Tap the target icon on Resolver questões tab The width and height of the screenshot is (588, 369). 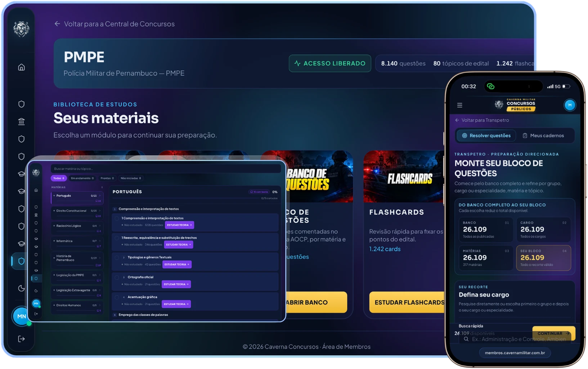click(464, 136)
